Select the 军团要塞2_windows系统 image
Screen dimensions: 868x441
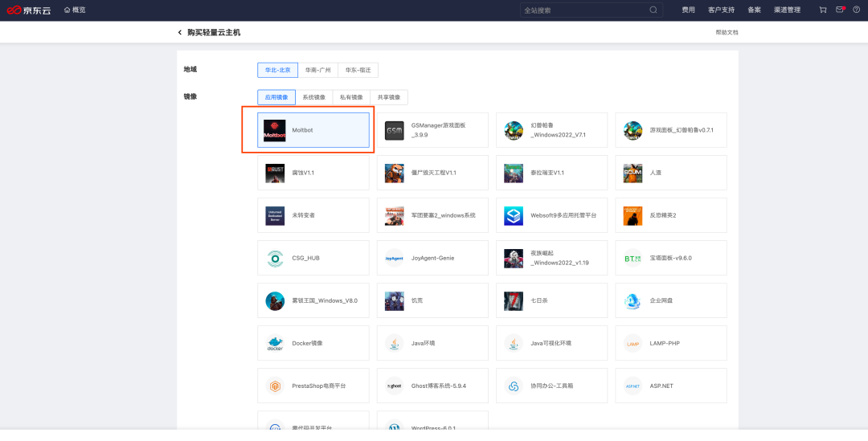(x=433, y=215)
